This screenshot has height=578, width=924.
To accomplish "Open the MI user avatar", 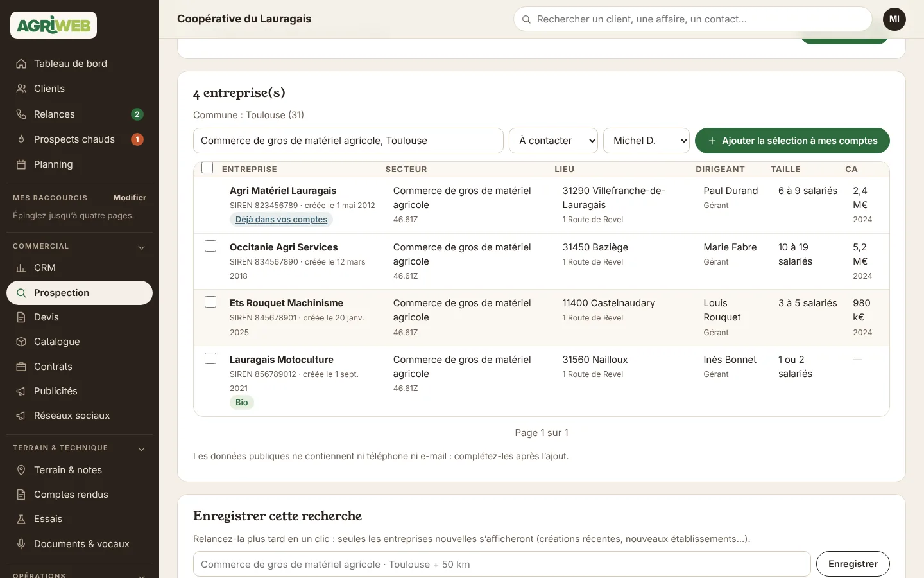I will point(894,19).
